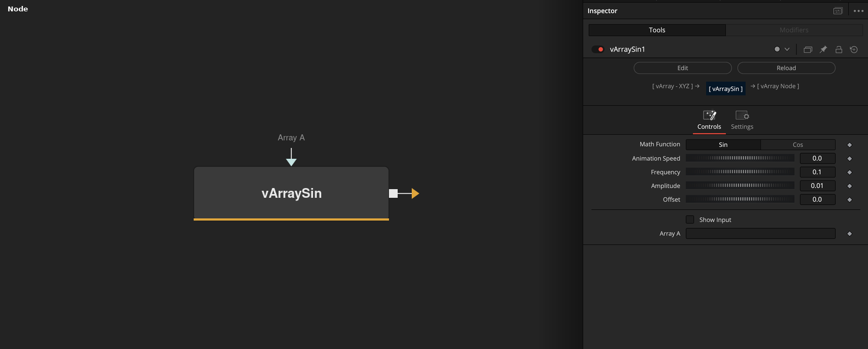Click the Amplitude slider
Screen dimensions: 868x349
[x=740, y=185]
